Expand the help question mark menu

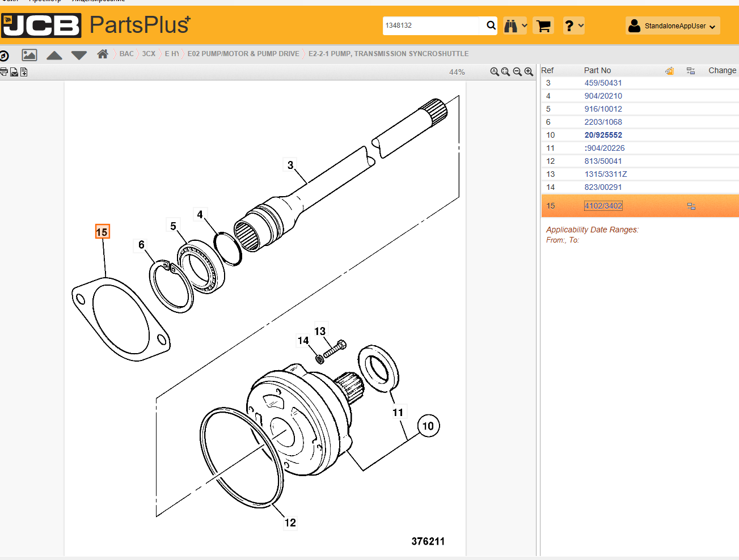coord(573,26)
